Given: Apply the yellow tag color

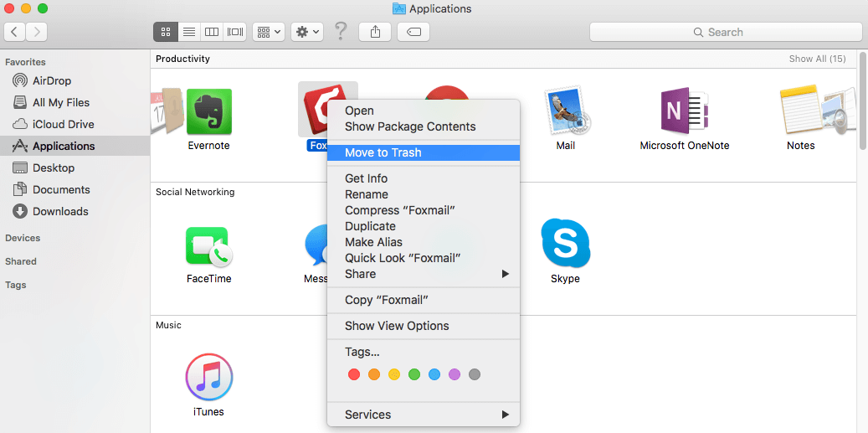Looking at the screenshot, I should [394, 375].
